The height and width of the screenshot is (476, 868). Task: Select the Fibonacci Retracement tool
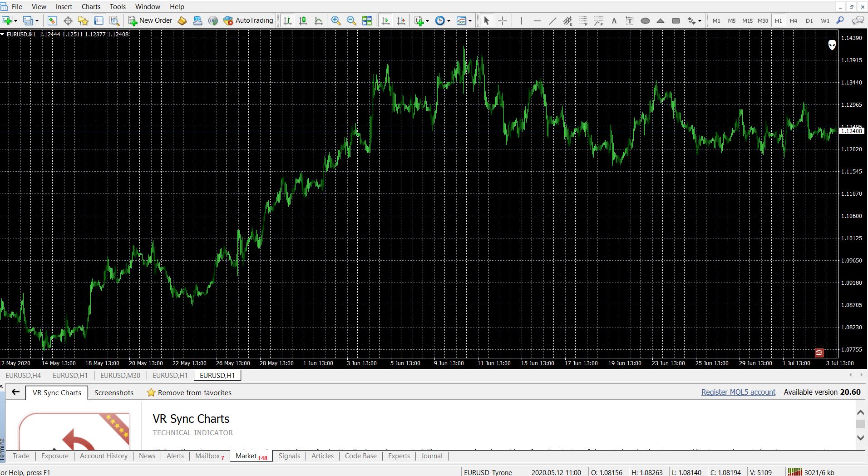click(x=583, y=20)
